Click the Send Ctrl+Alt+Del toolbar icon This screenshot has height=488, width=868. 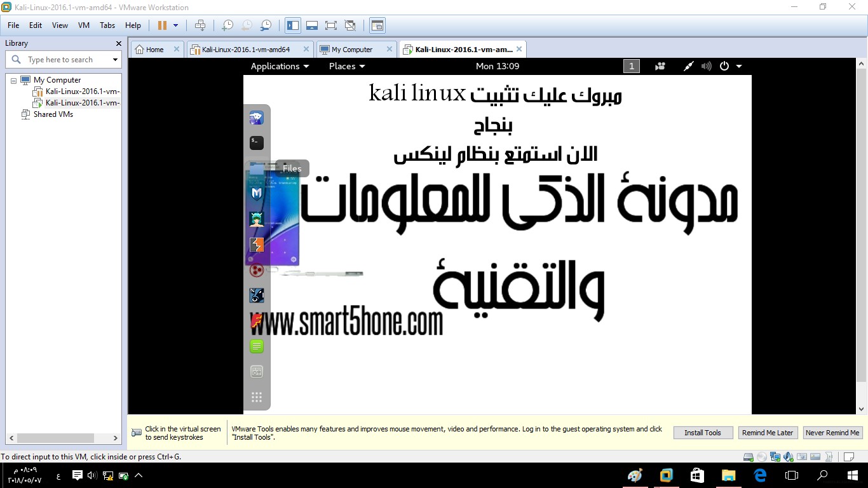[200, 25]
